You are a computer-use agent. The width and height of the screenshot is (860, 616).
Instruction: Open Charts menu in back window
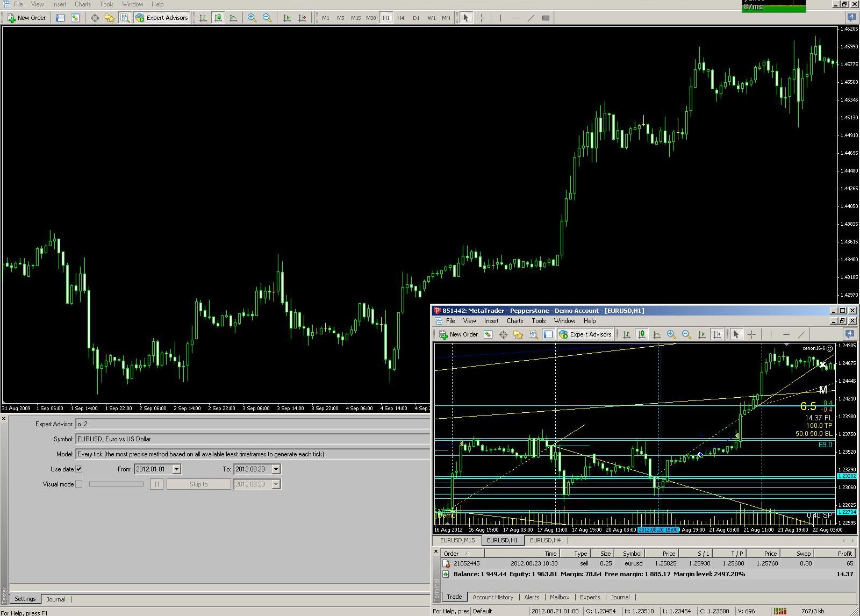[x=83, y=4]
